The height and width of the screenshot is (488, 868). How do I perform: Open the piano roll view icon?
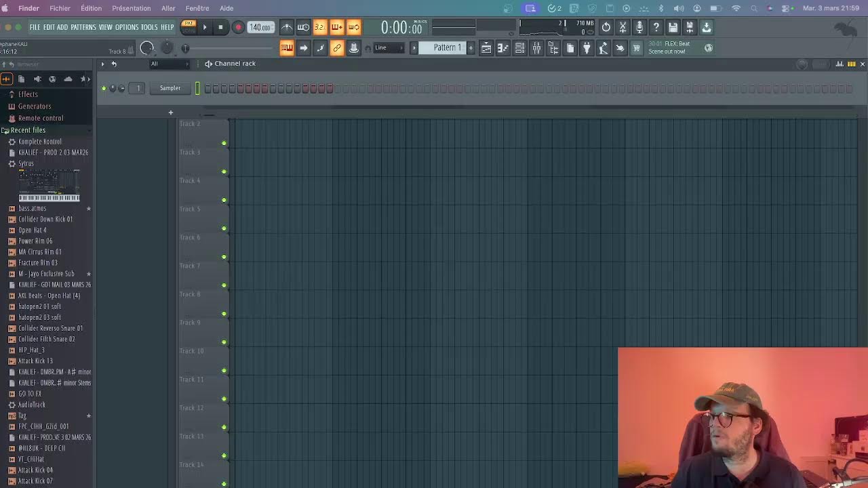click(503, 47)
